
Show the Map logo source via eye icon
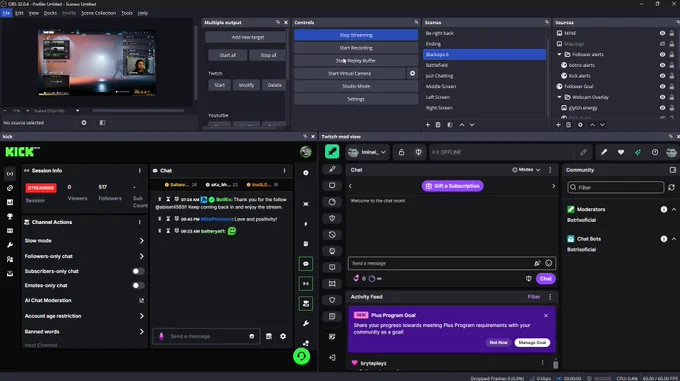(662, 44)
